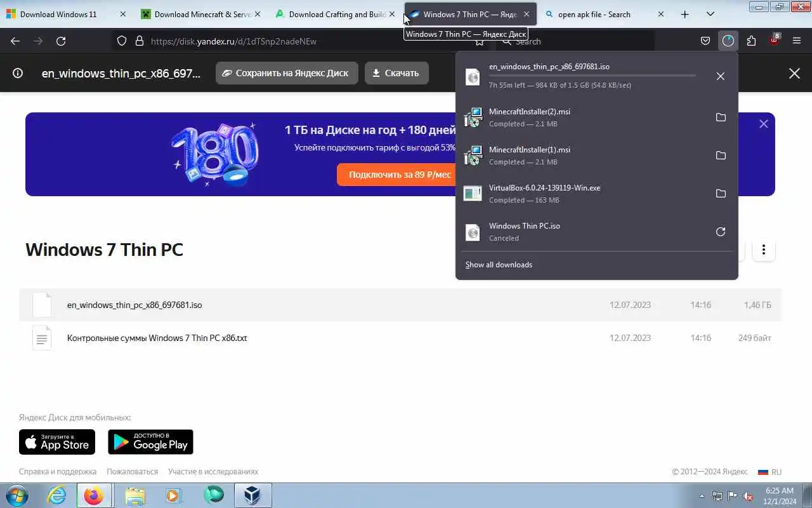812x508 pixels.
Task: Click Сохранить на Яндекс Диск button
Action: (287, 73)
